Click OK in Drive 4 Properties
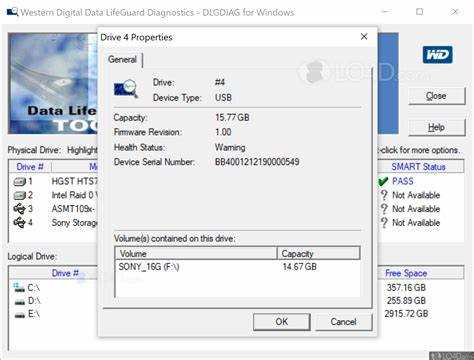Image resolution: width=474 pixels, height=360 pixels. click(282, 322)
